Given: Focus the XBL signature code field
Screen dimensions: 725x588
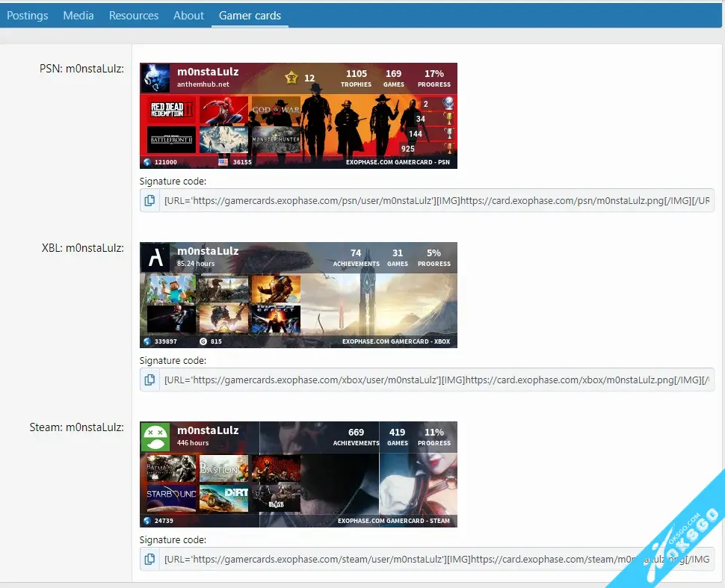Looking at the screenshot, I should coord(436,380).
